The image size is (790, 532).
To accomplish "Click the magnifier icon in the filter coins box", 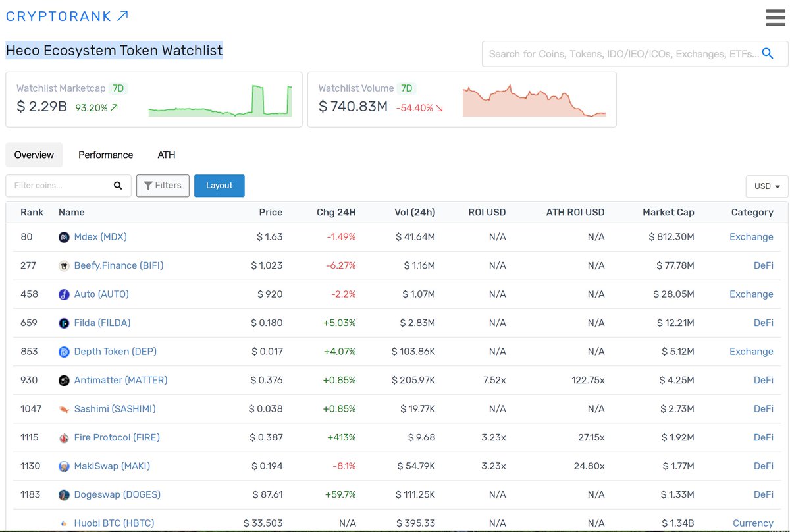I will (117, 186).
